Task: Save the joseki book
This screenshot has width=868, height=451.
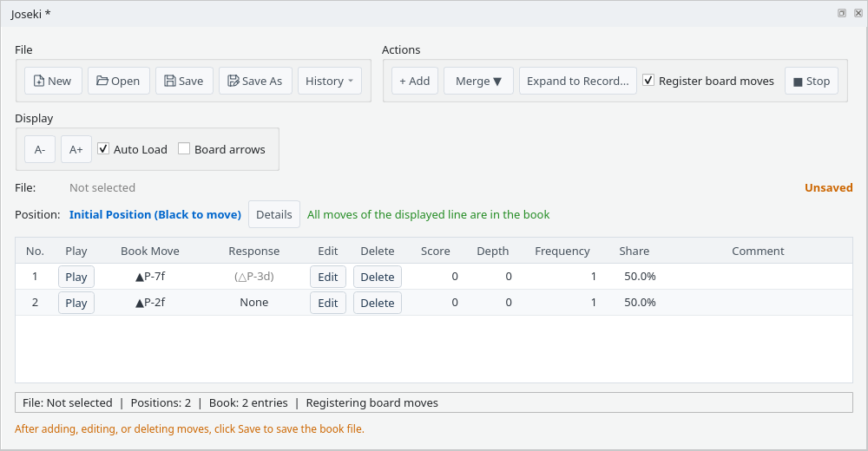Action: coord(184,81)
